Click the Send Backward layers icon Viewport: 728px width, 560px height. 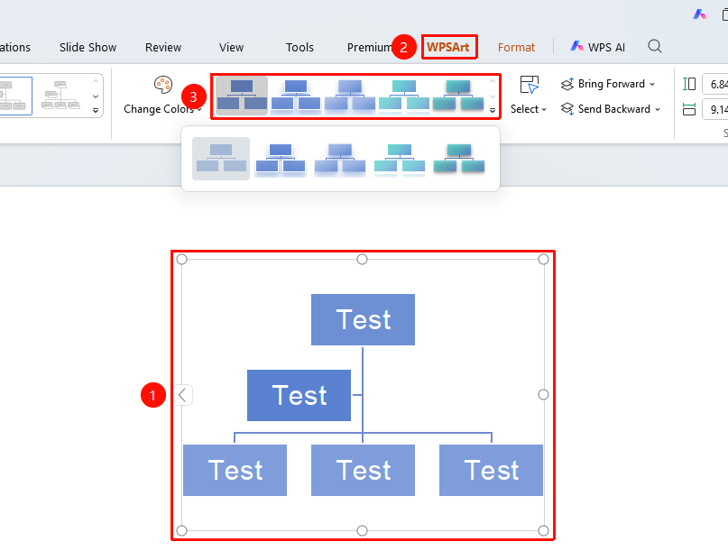[x=567, y=109]
